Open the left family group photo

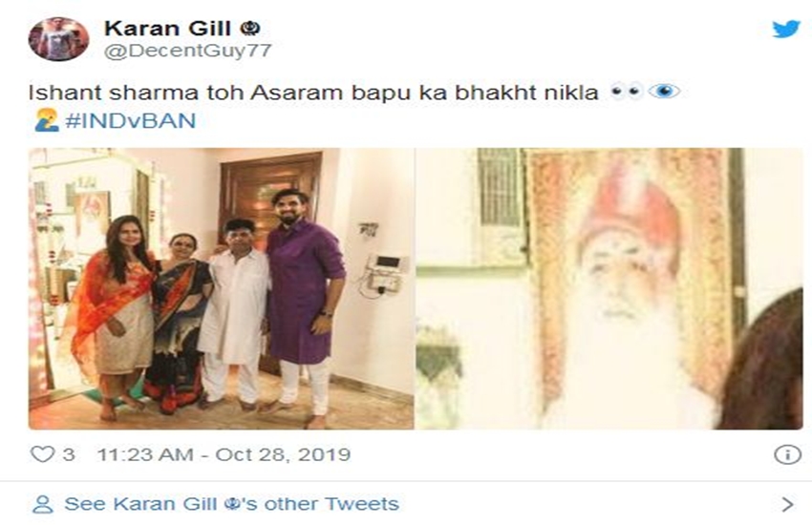click(x=221, y=288)
